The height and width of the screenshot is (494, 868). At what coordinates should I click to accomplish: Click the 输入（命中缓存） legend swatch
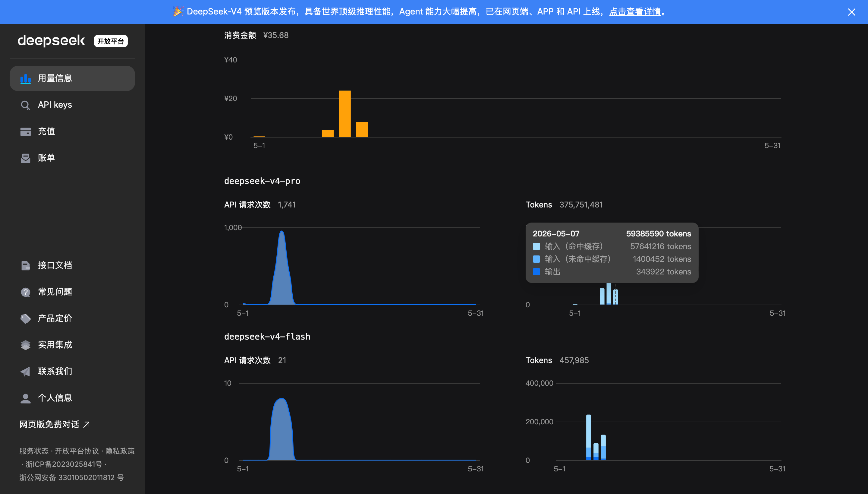[536, 246]
